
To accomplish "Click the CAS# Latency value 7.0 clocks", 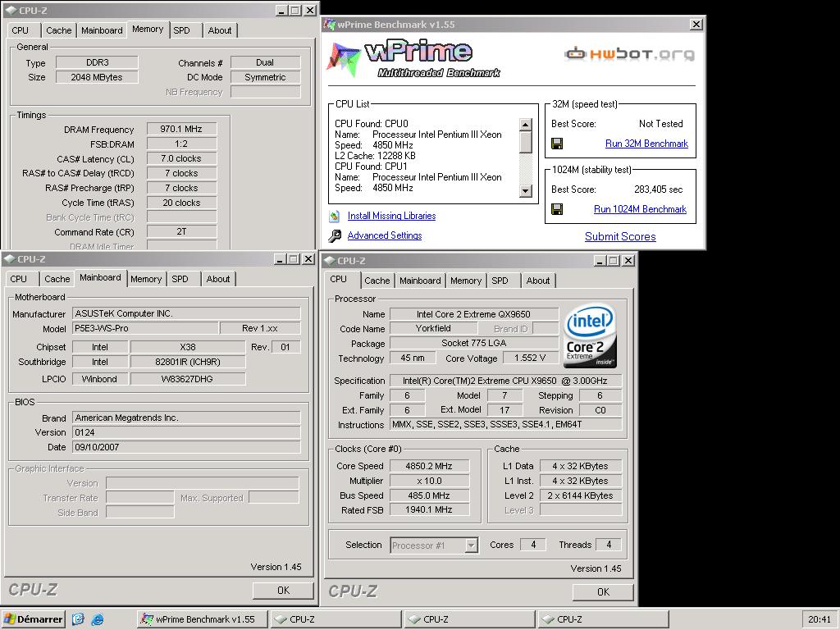I will click(181, 158).
